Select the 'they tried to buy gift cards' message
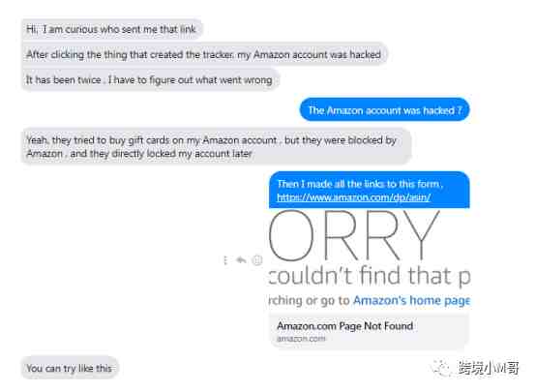This screenshot has width=536, height=392. tap(216, 146)
